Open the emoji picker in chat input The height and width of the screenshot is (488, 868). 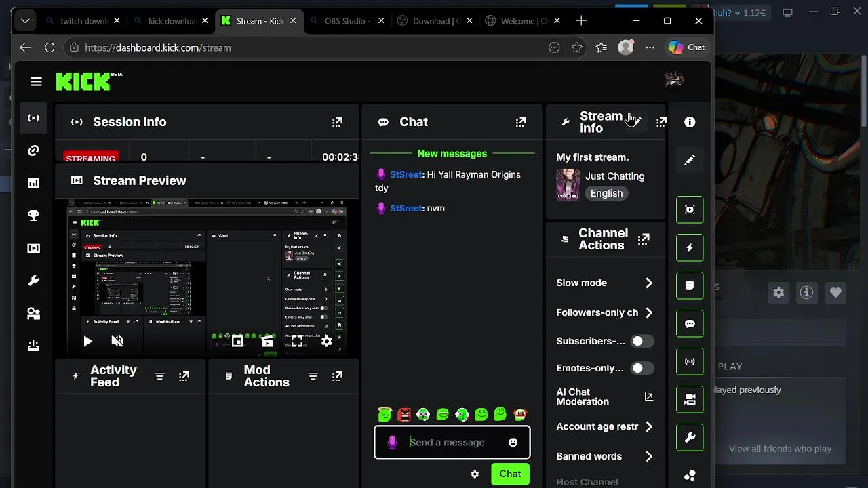pos(513,442)
